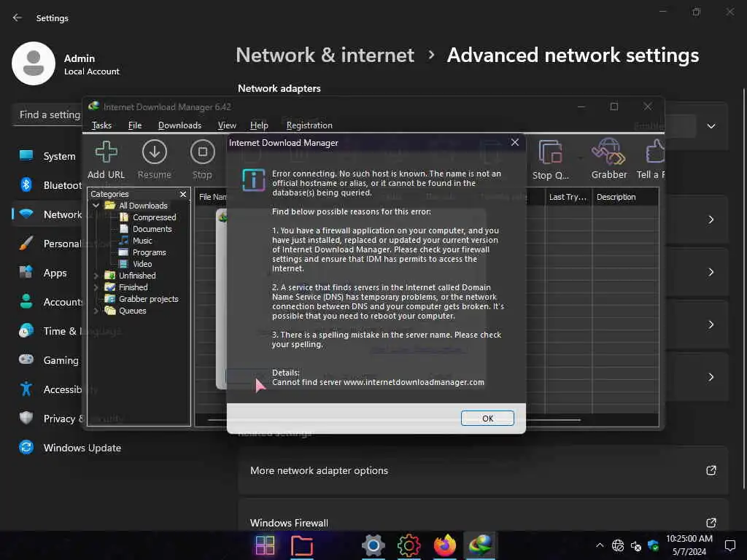Select the Programs category

point(149,252)
